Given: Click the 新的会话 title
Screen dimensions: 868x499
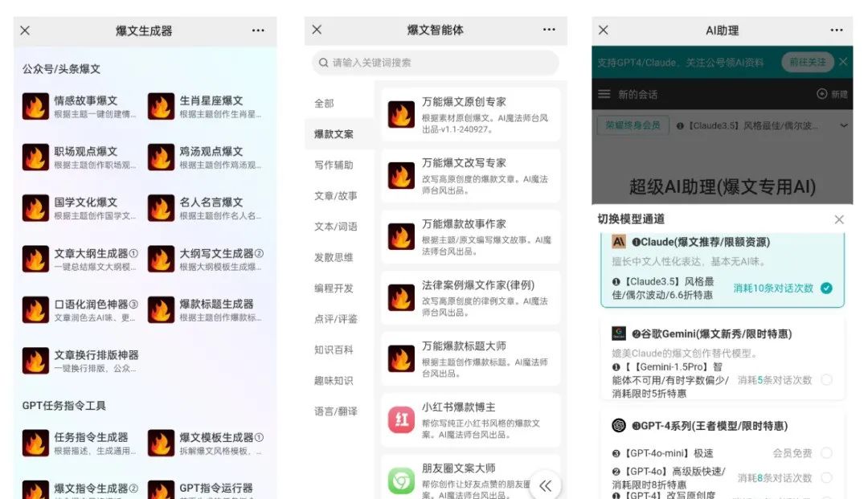Looking at the screenshot, I should 637,95.
